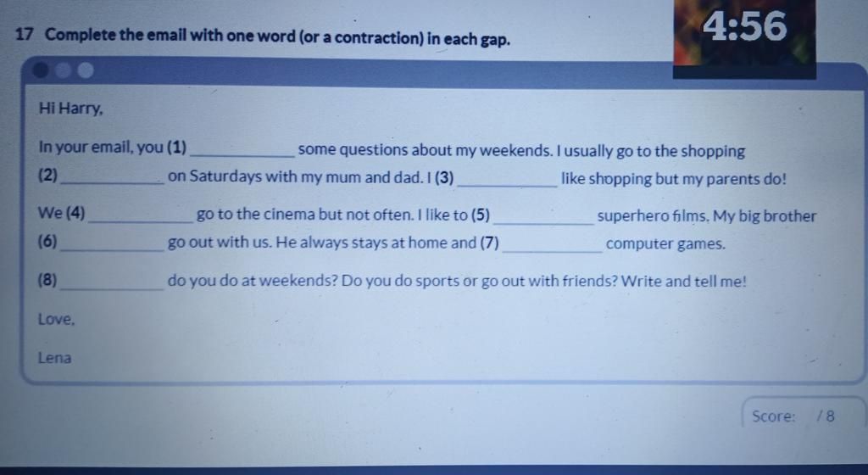Click the 'Lena' signature text
This screenshot has width=868, height=475.
click(x=54, y=358)
